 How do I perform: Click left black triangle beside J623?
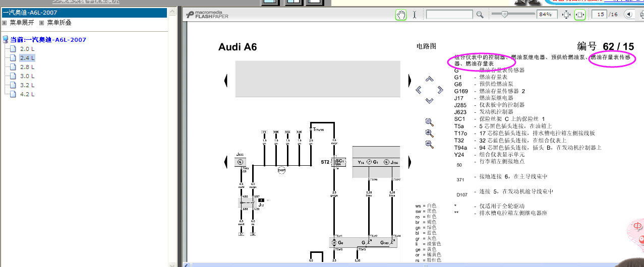tap(226, 162)
